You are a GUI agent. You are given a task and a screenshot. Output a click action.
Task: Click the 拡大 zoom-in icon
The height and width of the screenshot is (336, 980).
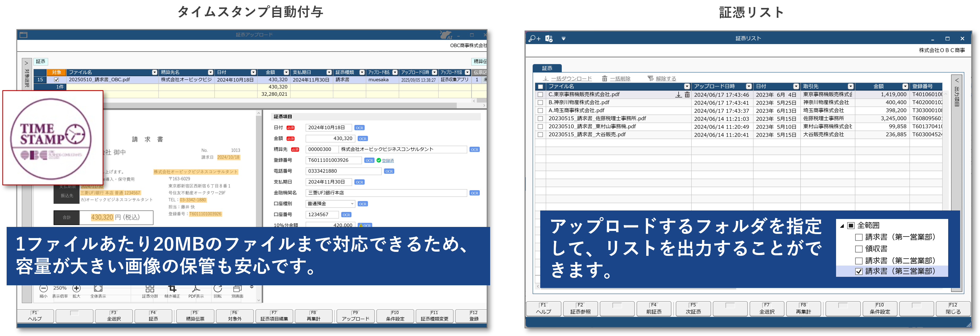[76, 288]
